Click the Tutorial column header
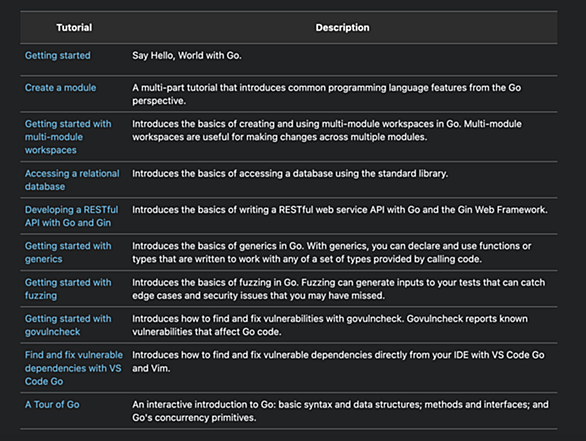Screen dimensions: 586x441 click(x=74, y=27)
